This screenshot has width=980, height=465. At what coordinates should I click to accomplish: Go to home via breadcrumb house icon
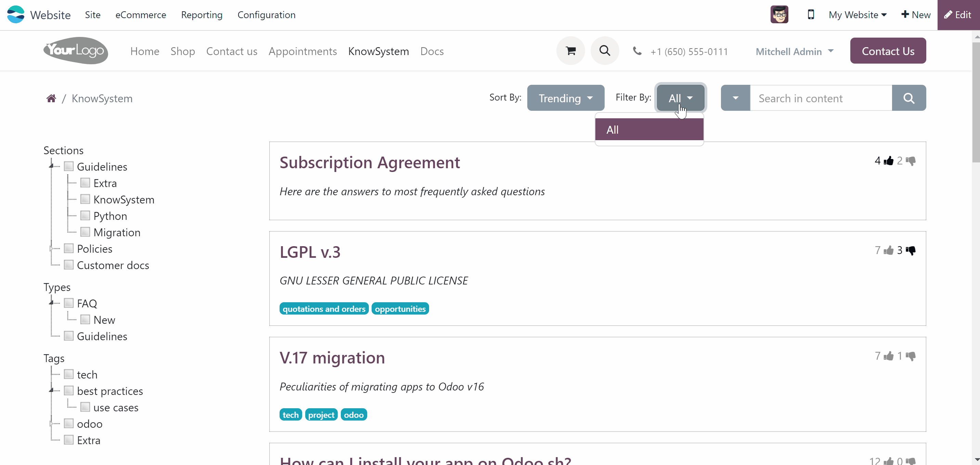[51, 98]
